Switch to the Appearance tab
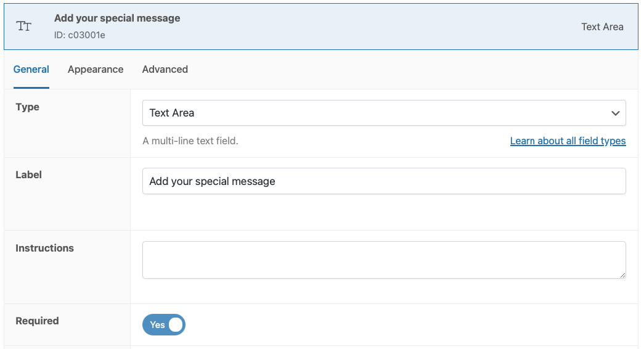Viewport: 644px width, 349px height. (96, 70)
